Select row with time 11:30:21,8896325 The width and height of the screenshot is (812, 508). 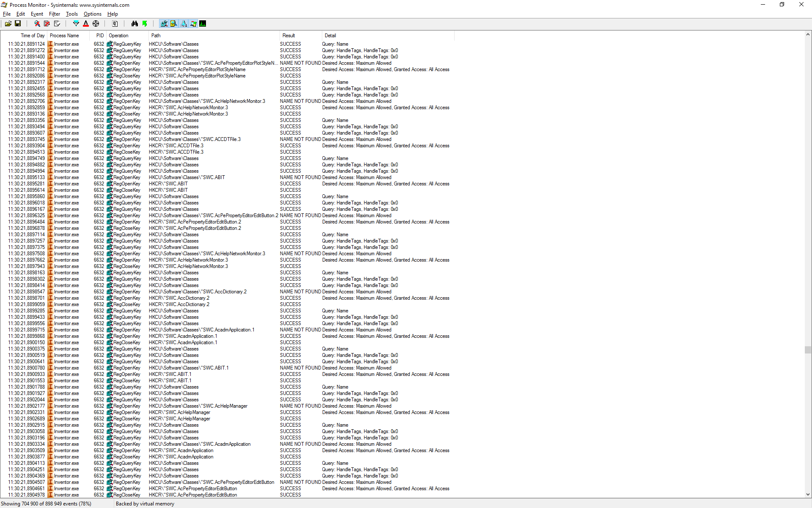[x=228, y=215]
